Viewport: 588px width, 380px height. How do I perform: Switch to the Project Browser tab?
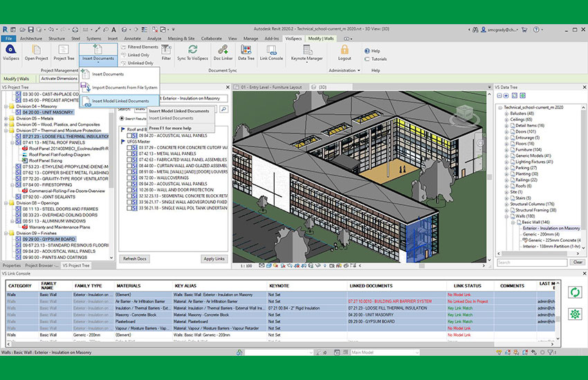click(x=42, y=265)
